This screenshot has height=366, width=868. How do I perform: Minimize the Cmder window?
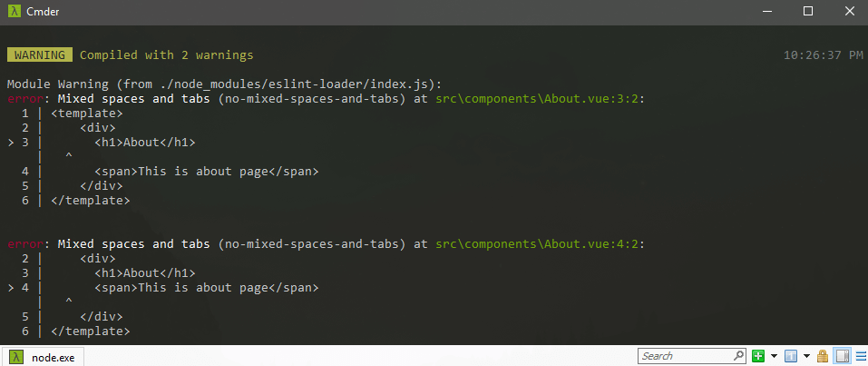[x=767, y=11]
